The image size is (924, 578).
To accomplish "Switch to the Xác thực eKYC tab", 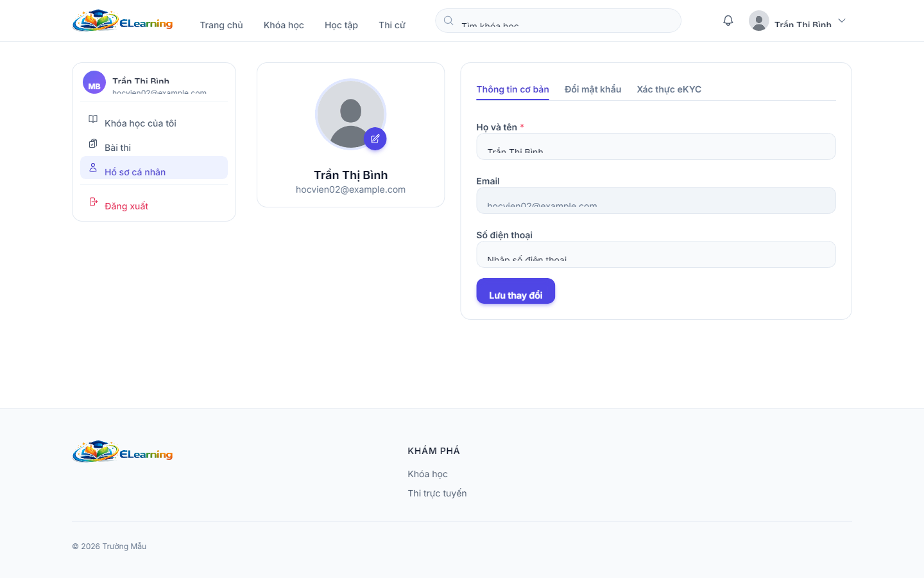I will click(x=669, y=89).
